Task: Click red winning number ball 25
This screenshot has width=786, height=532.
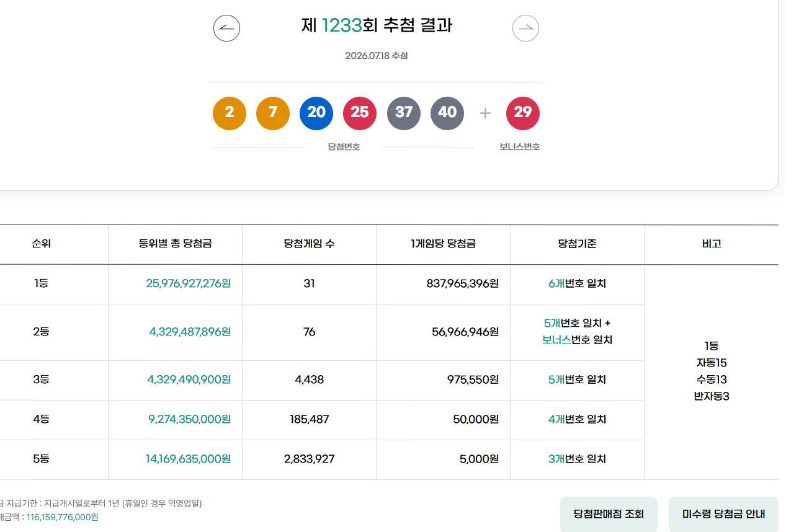Action: (360, 113)
